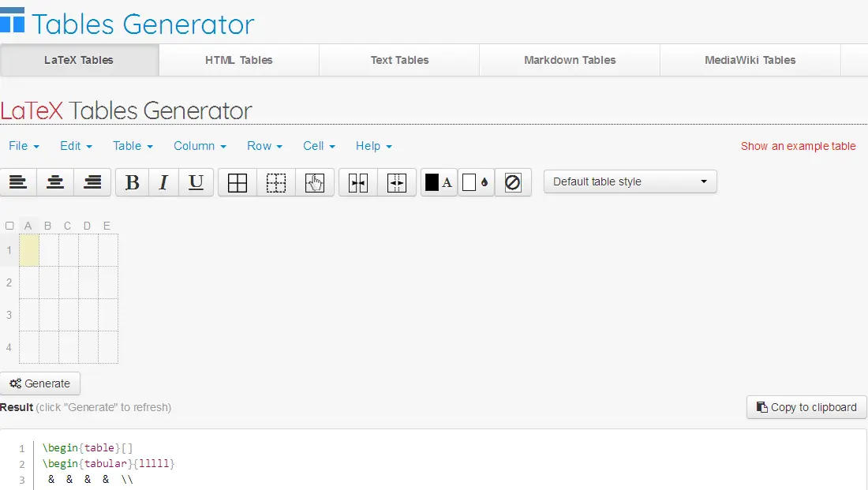The width and height of the screenshot is (868, 490).
Task: Click the clear formatting circle-slash icon
Action: click(x=513, y=182)
